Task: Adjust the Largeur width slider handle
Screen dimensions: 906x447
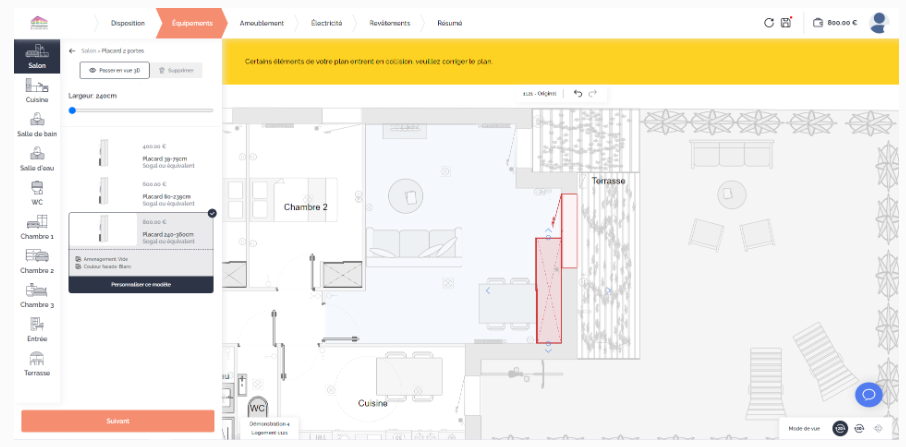Action: click(x=72, y=110)
